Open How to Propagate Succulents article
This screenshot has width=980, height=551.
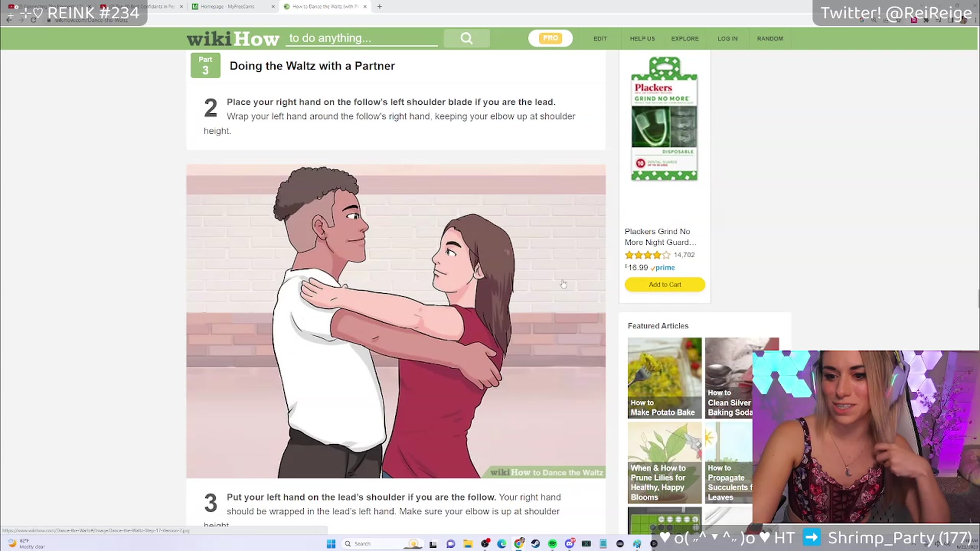tap(729, 463)
